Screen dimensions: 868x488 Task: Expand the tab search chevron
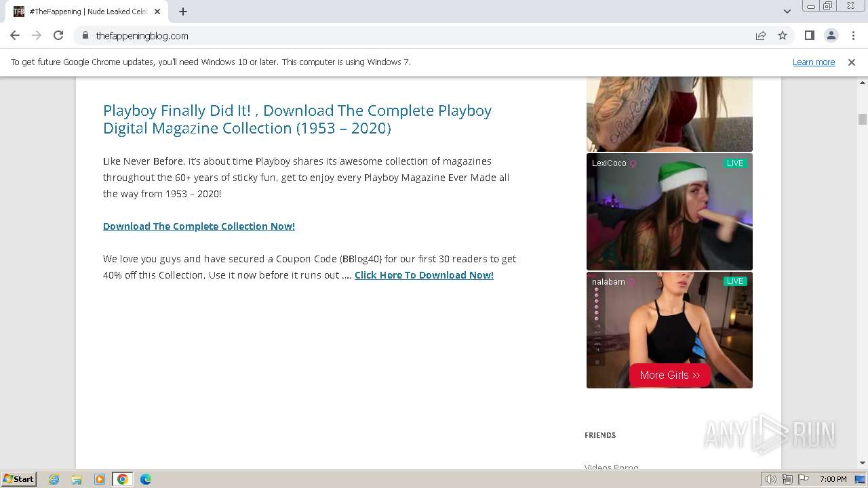[x=787, y=12]
